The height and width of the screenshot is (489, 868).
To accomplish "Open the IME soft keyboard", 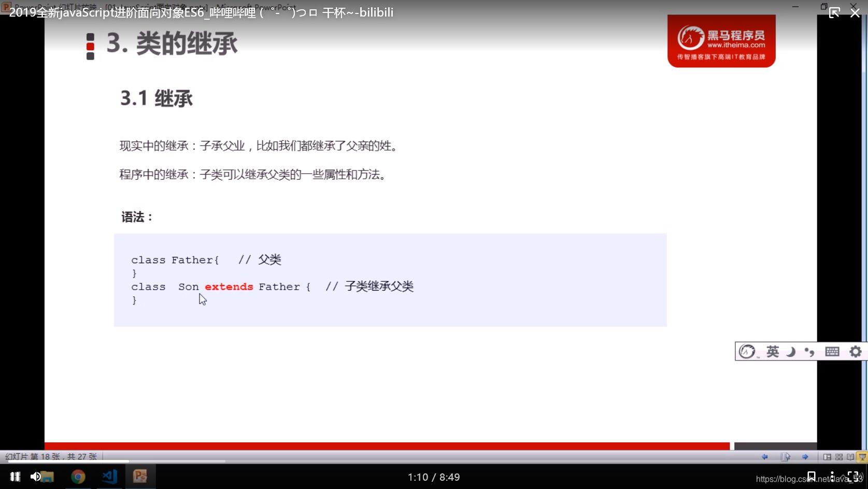I will pyautogui.click(x=832, y=352).
